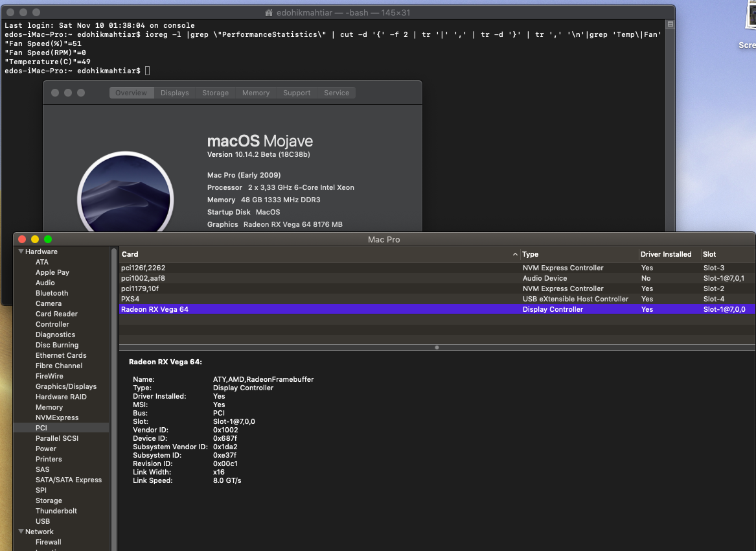Collapse the Hardware tree section

click(21, 252)
